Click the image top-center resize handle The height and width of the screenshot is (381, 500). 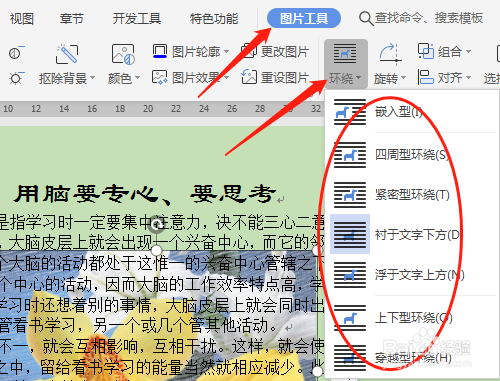coord(156,250)
